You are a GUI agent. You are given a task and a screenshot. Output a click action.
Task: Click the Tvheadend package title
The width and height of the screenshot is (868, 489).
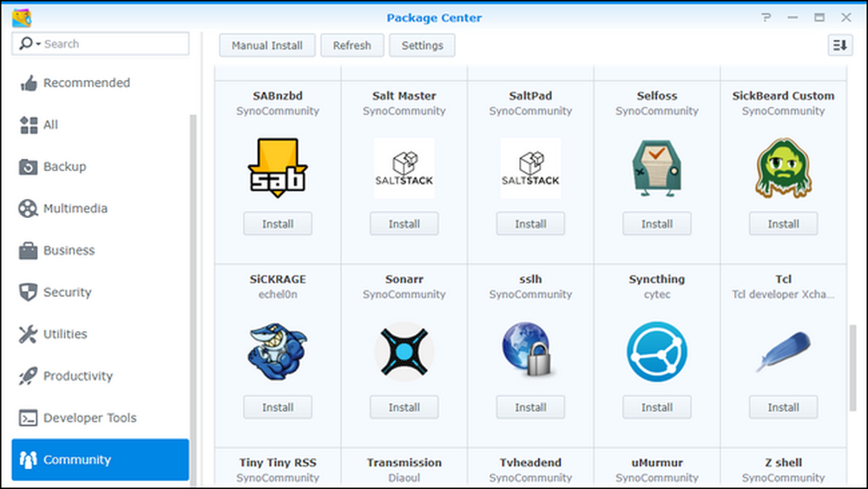click(530, 462)
